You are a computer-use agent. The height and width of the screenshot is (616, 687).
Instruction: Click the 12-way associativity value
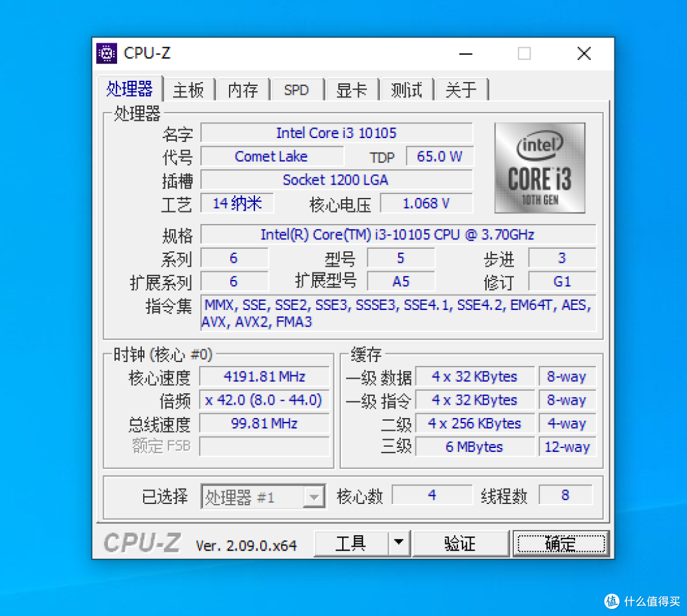pyautogui.click(x=567, y=447)
